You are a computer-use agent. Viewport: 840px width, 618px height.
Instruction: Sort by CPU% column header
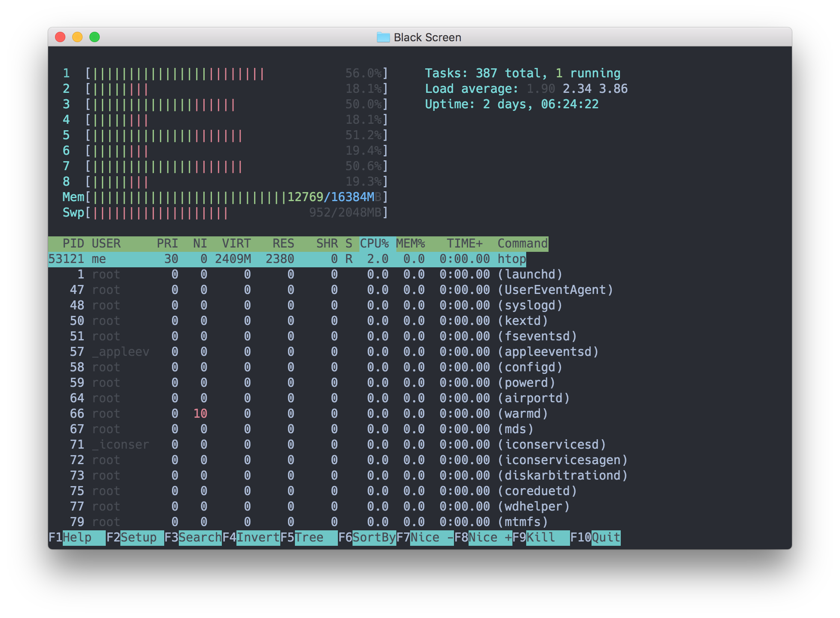(x=374, y=244)
